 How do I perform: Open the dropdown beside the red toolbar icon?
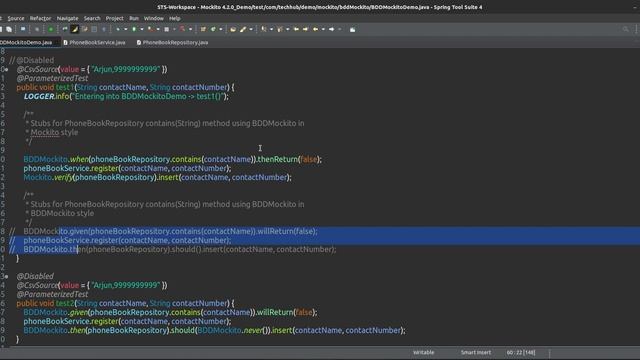(190, 29)
